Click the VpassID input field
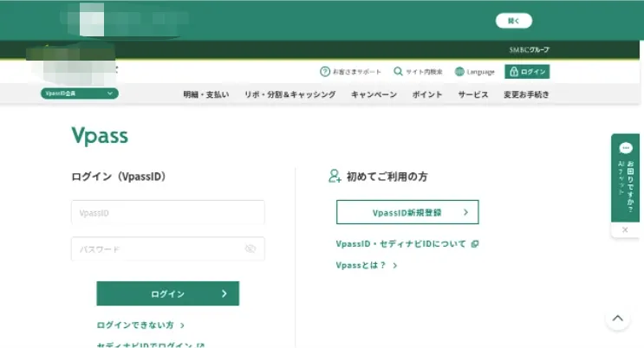Viewport: 644px width, 348px height. tap(167, 213)
